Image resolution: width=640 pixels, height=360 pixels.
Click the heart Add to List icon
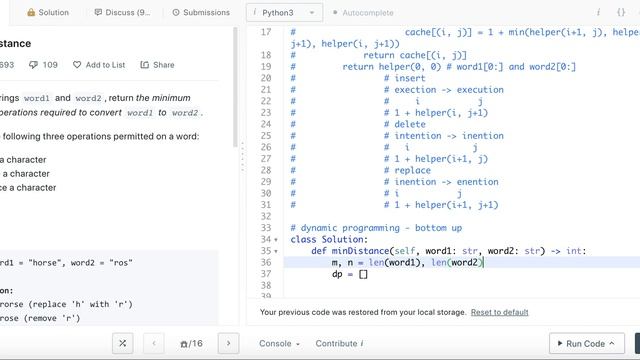click(77, 65)
